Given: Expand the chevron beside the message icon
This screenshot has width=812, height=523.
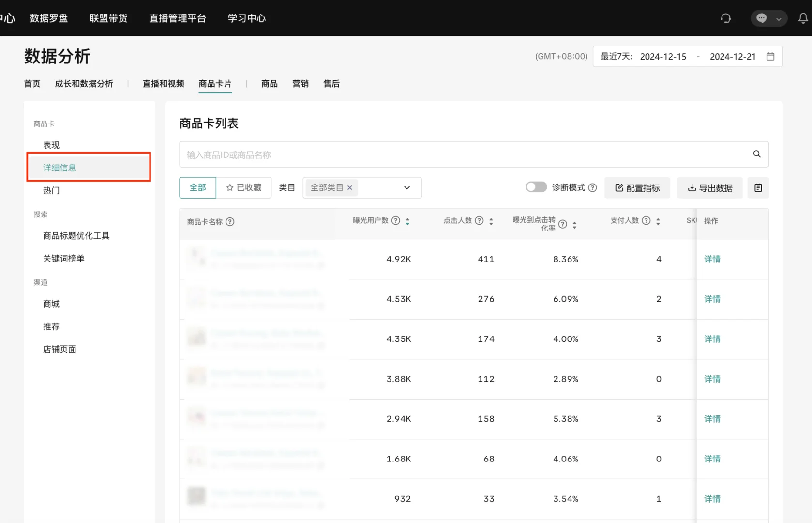Looking at the screenshot, I should pyautogui.click(x=779, y=18).
